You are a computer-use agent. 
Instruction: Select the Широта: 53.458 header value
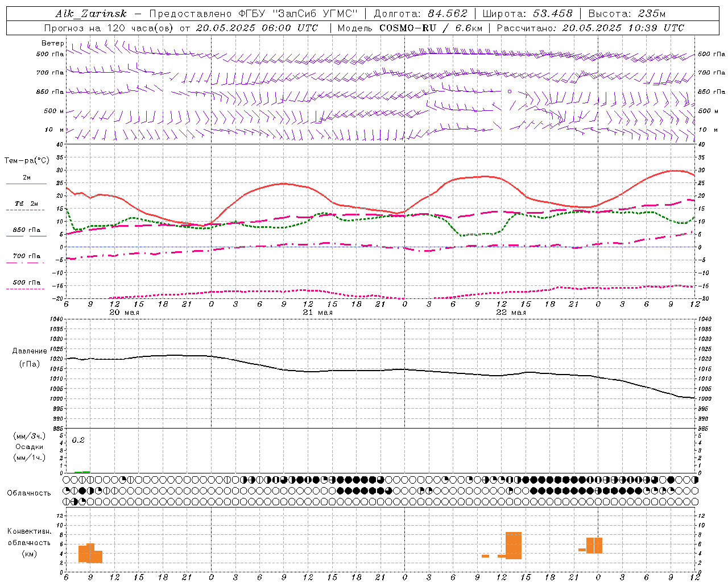click(x=527, y=14)
